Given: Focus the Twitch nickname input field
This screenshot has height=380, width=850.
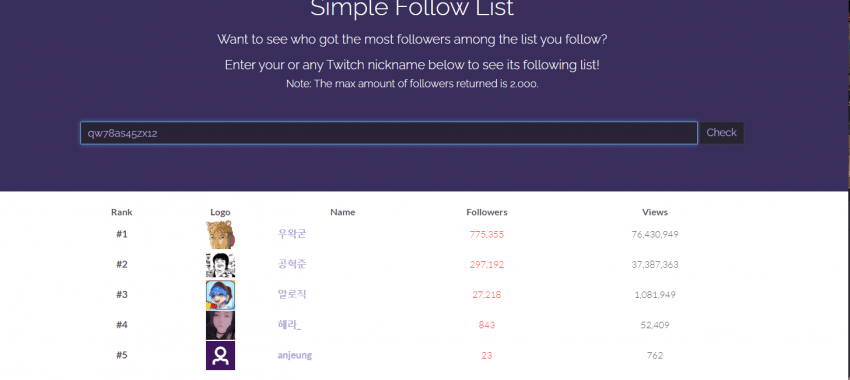Looking at the screenshot, I should [389, 133].
